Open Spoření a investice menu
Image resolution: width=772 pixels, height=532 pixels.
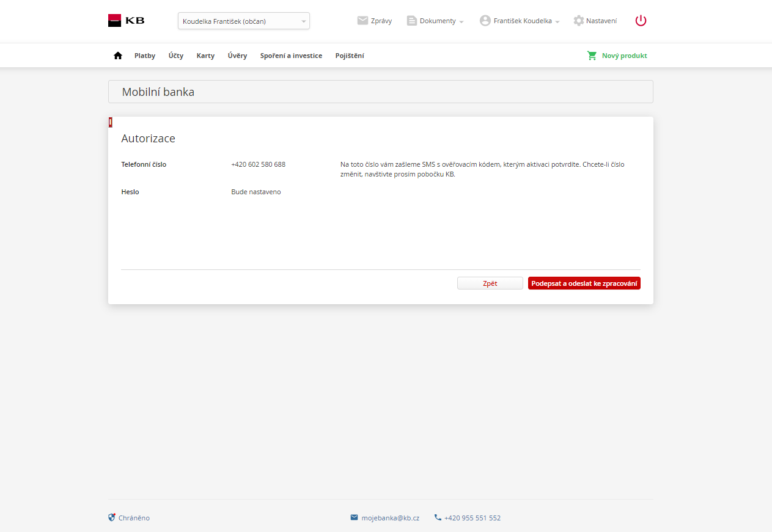pyautogui.click(x=291, y=56)
